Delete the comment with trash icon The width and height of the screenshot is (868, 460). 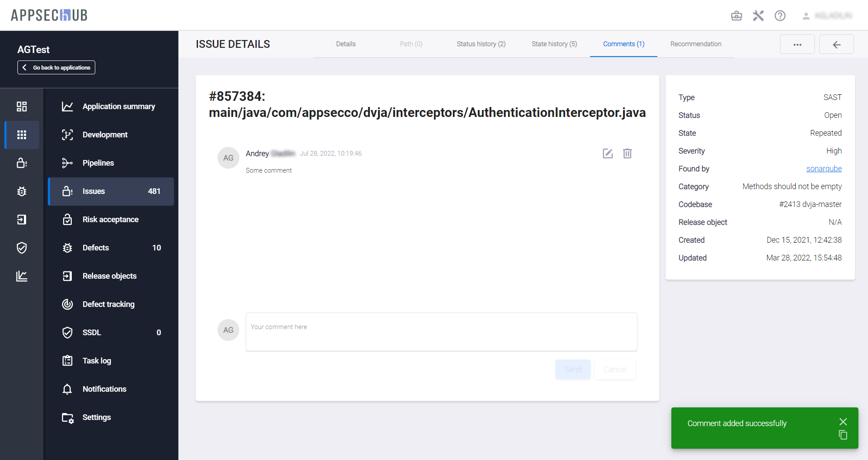(x=627, y=153)
